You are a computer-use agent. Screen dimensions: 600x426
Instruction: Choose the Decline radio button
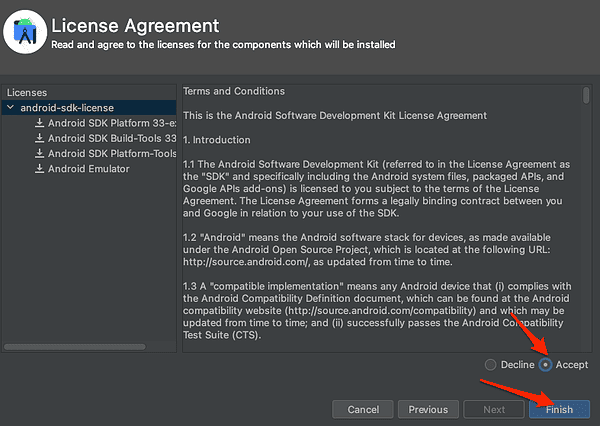pyautogui.click(x=490, y=365)
